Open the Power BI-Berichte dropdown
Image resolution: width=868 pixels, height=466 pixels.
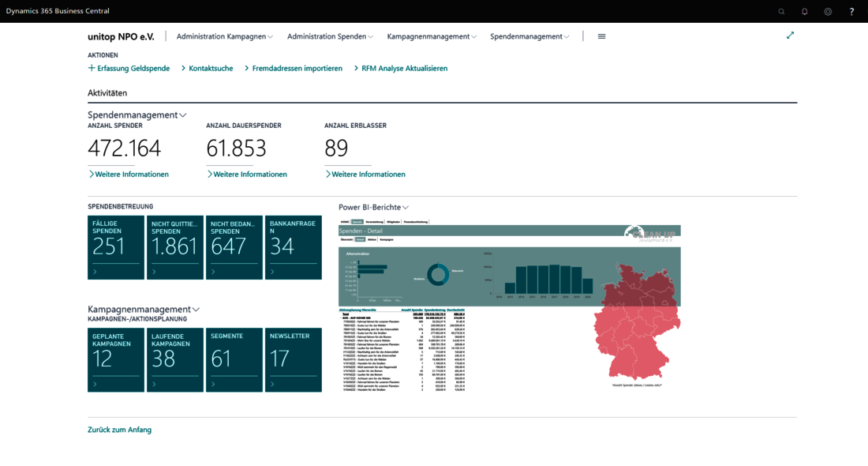click(x=374, y=207)
